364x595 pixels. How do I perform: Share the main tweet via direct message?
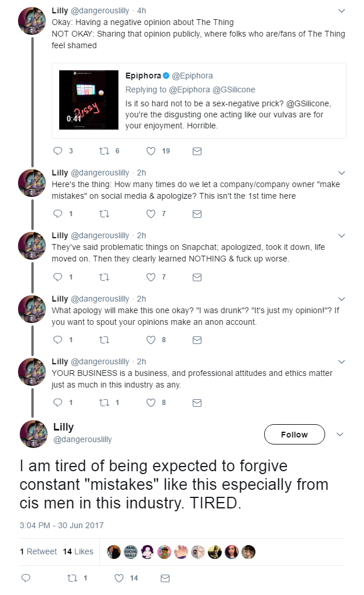(165, 578)
